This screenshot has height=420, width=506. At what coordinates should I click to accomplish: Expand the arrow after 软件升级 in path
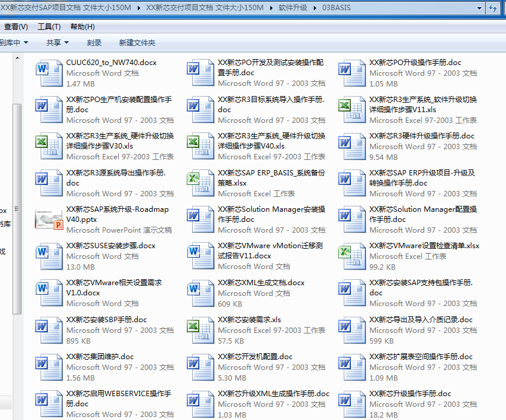314,8
